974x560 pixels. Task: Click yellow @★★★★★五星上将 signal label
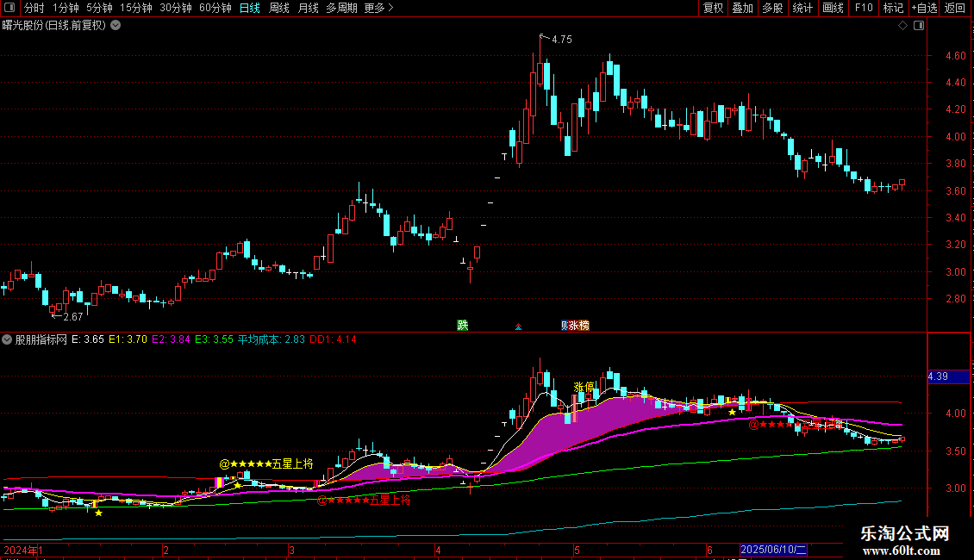[x=266, y=464]
